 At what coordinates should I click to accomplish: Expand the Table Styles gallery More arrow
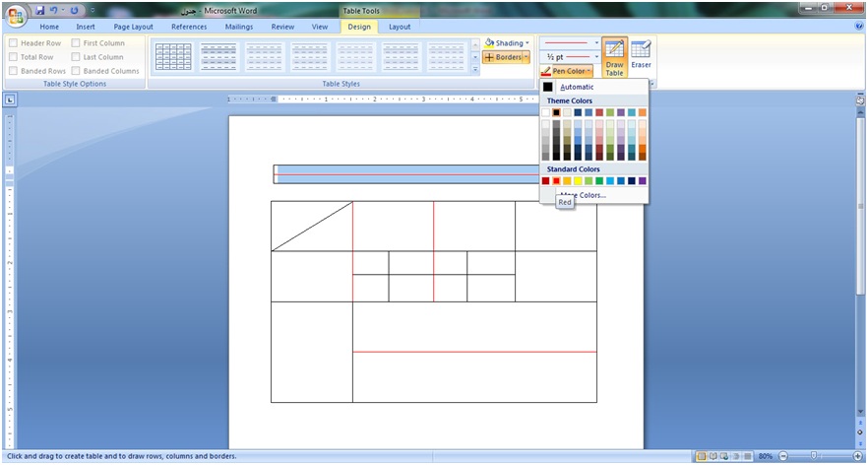tap(475, 69)
